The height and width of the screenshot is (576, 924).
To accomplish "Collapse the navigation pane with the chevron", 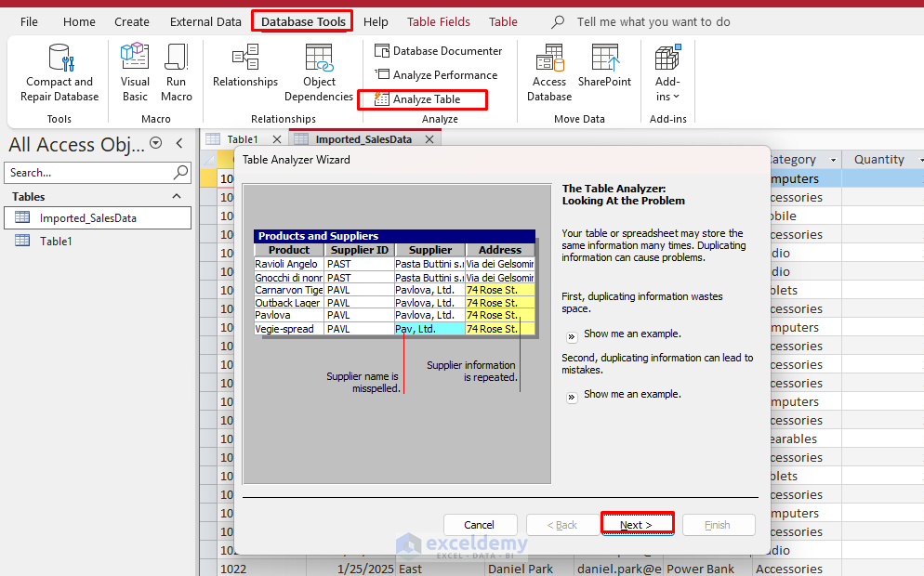I will point(179,142).
